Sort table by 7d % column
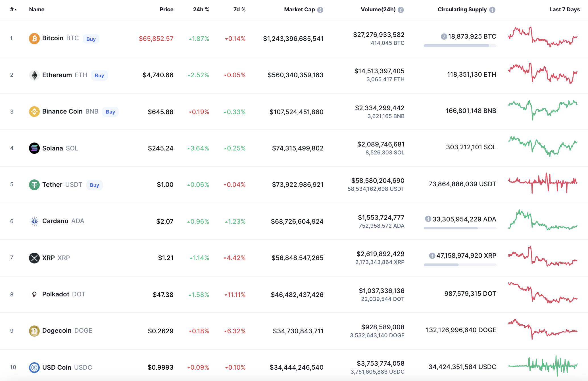Viewport: 588px width, 381px height. click(x=239, y=9)
